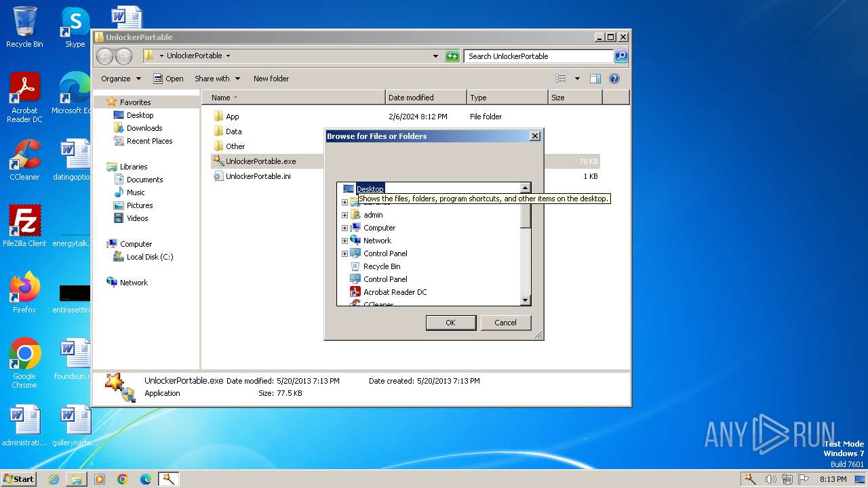Click the Search UnlockerPortable field
Screen dimensions: 868x488
click(539, 56)
